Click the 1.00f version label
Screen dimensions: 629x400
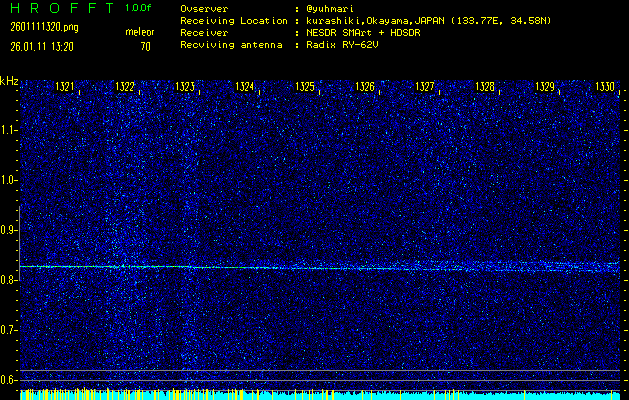139,8
